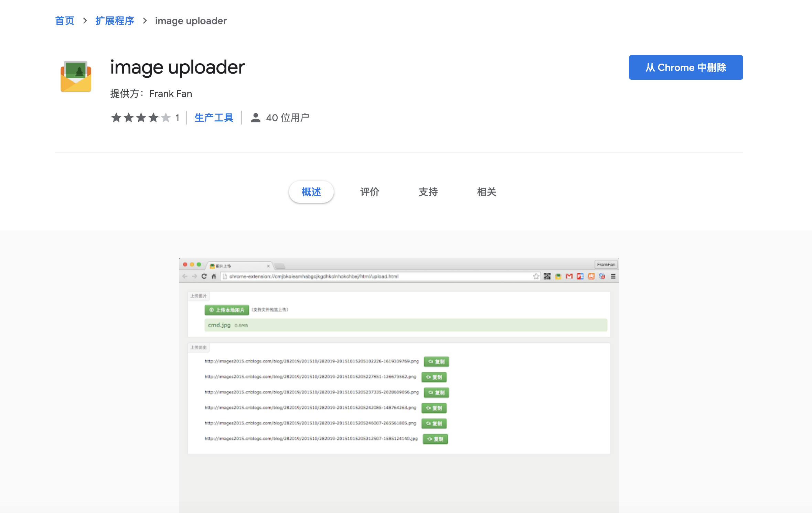Click the image uploader extension icon

(76, 76)
